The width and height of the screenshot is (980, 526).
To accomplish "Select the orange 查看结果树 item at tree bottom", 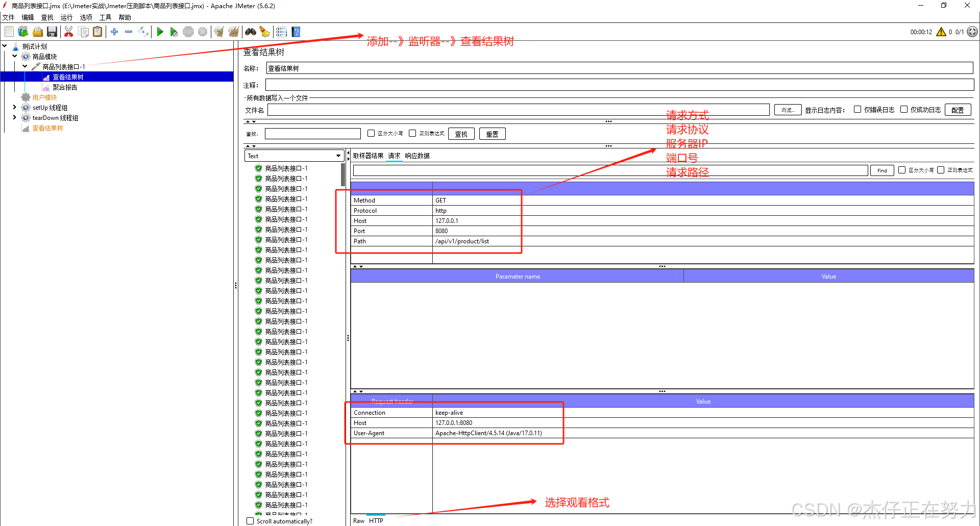I will click(47, 128).
